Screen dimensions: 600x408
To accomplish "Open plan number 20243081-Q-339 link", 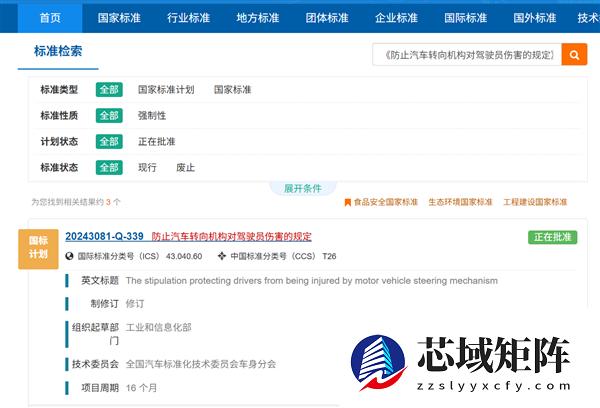I will 104,237.
